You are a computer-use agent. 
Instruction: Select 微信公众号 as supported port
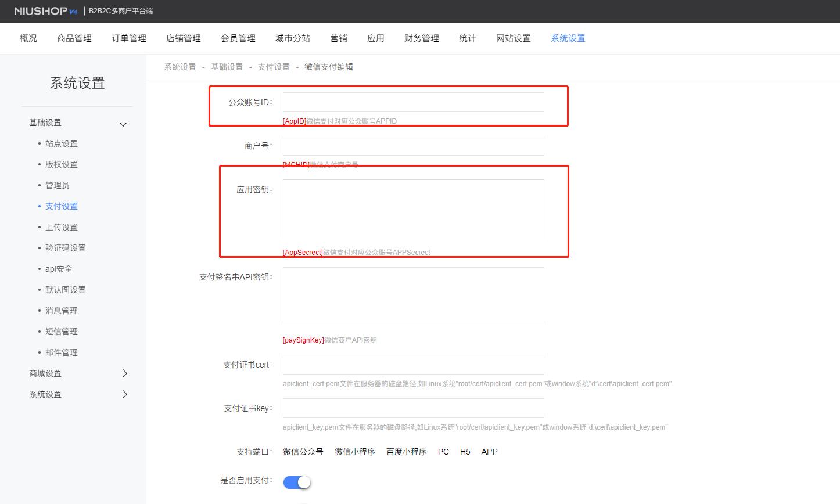(303, 452)
